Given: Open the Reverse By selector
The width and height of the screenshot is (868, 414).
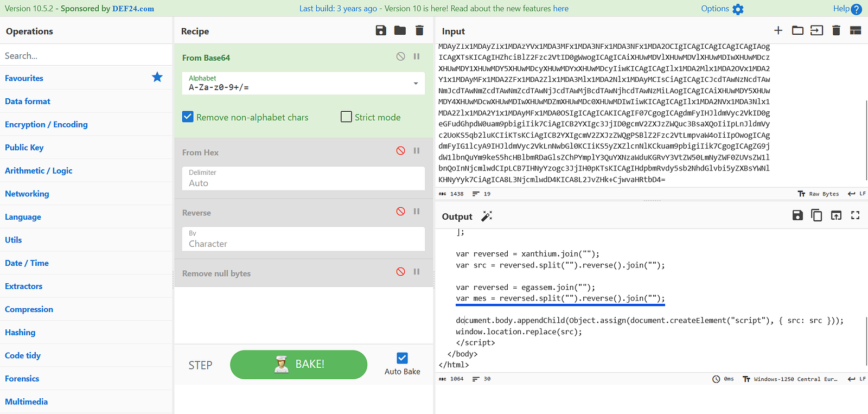Looking at the screenshot, I should pos(303,239).
